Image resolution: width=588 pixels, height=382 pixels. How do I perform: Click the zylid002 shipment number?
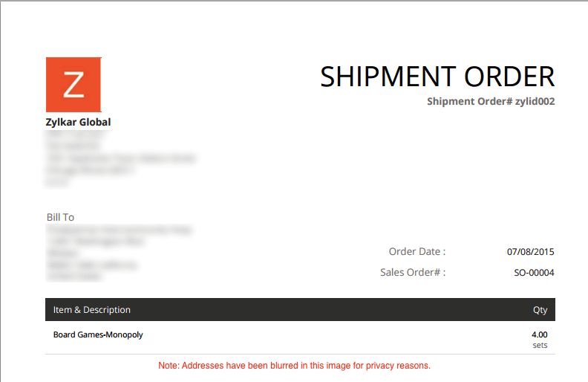click(x=535, y=101)
